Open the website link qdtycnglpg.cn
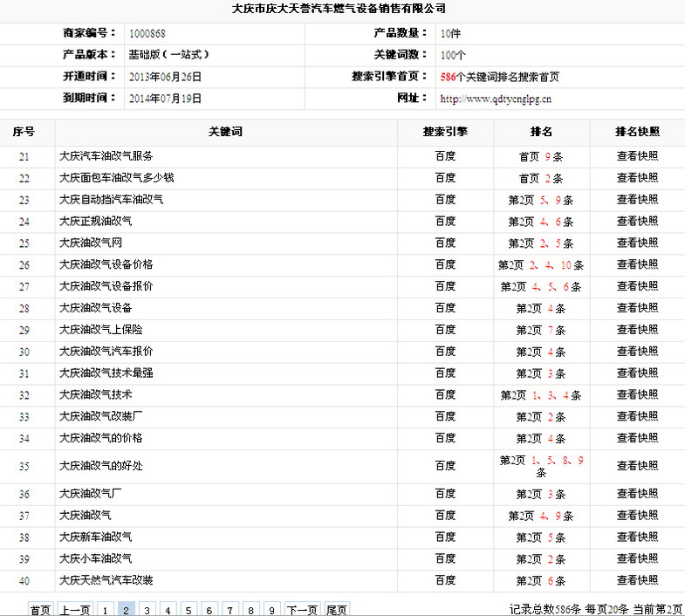685x616 pixels. [496, 99]
